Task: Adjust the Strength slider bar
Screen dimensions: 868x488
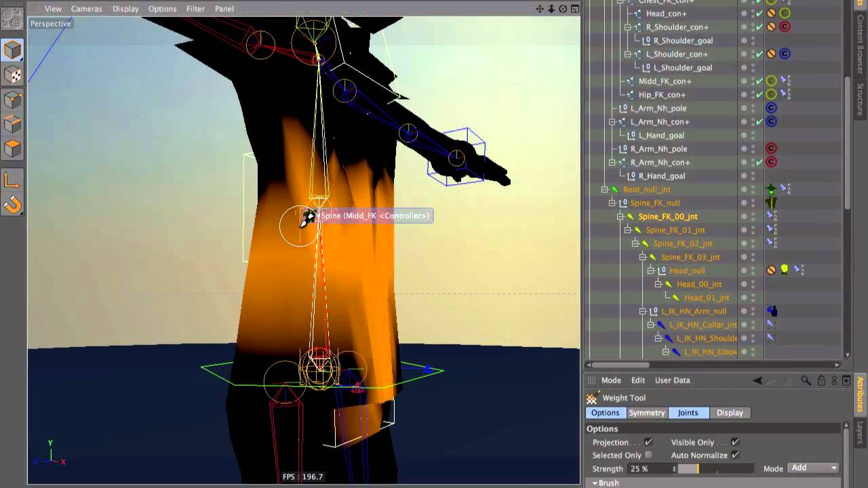Action: pos(715,468)
